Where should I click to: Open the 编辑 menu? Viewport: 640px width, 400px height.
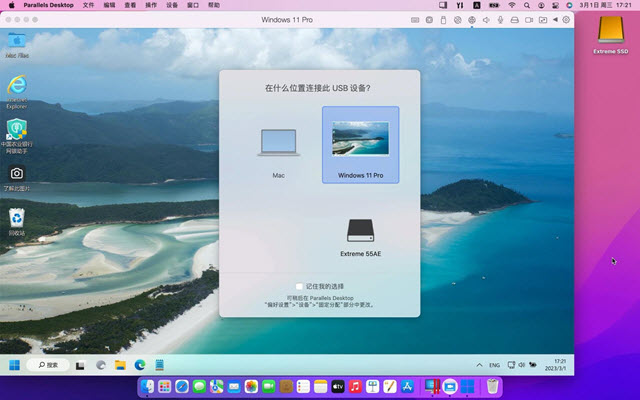(x=109, y=5)
